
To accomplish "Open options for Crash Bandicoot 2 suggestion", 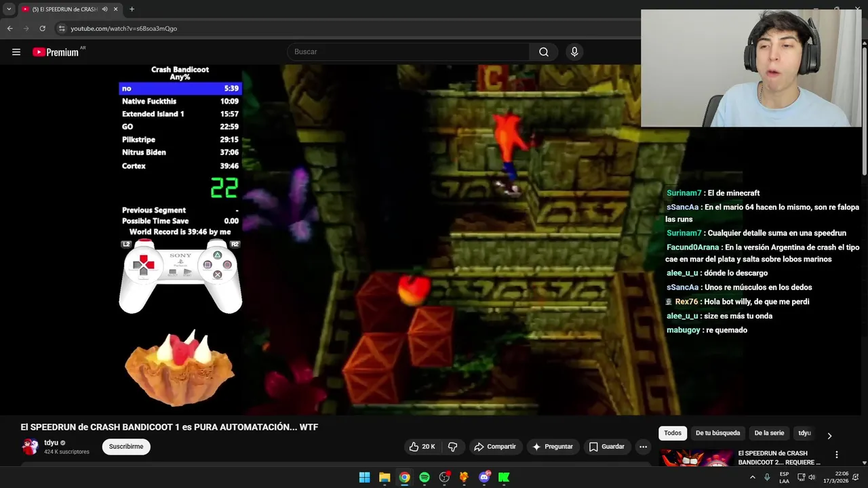I will tap(836, 455).
